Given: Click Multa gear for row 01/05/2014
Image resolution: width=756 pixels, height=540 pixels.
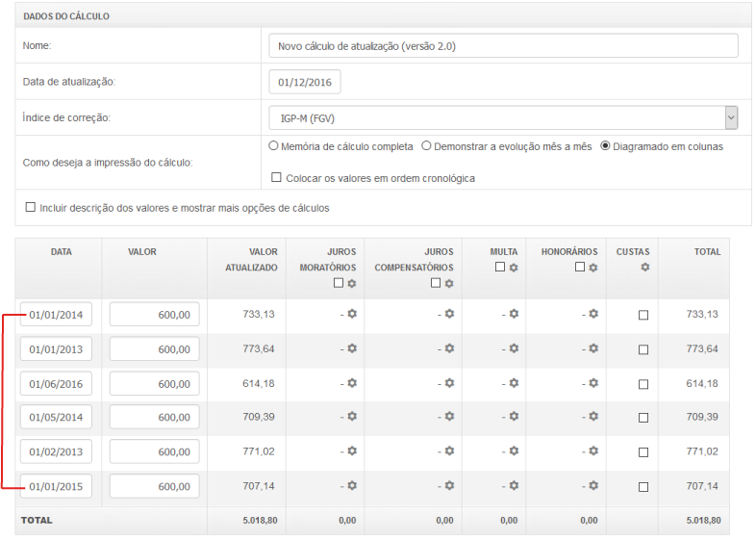Looking at the screenshot, I should (x=514, y=416).
